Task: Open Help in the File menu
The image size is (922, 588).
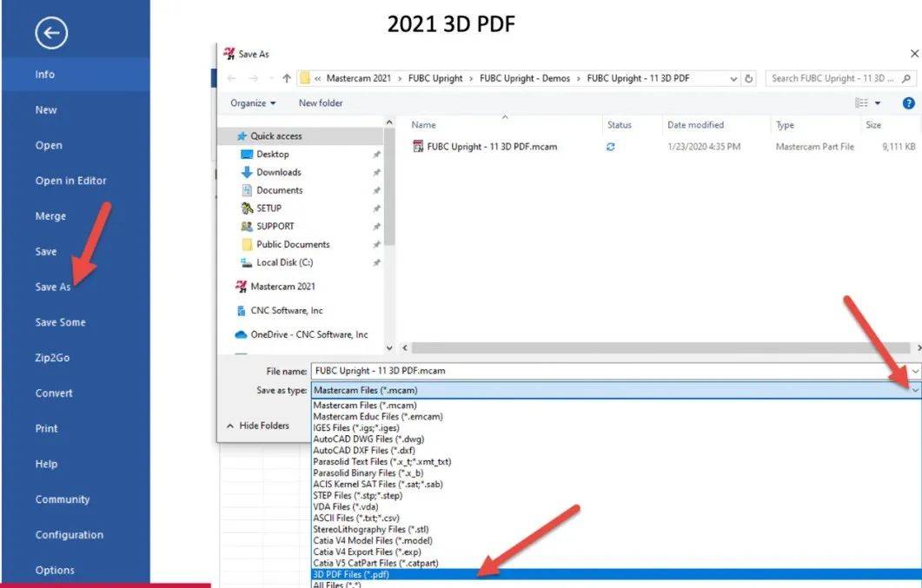Action: (46, 464)
